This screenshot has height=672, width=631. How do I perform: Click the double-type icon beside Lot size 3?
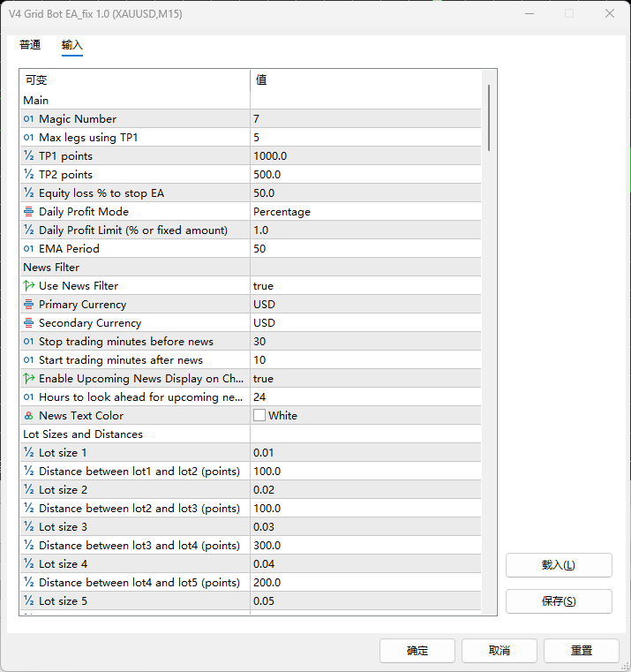(x=28, y=526)
